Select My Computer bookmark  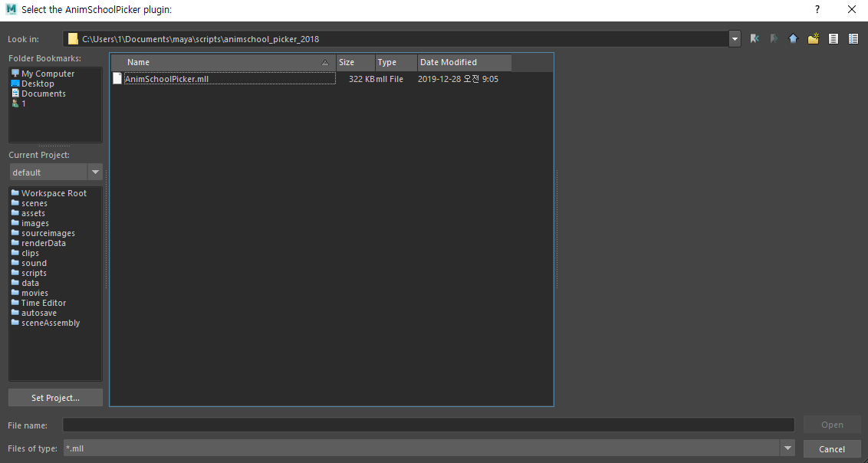click(x=48, y=74)
